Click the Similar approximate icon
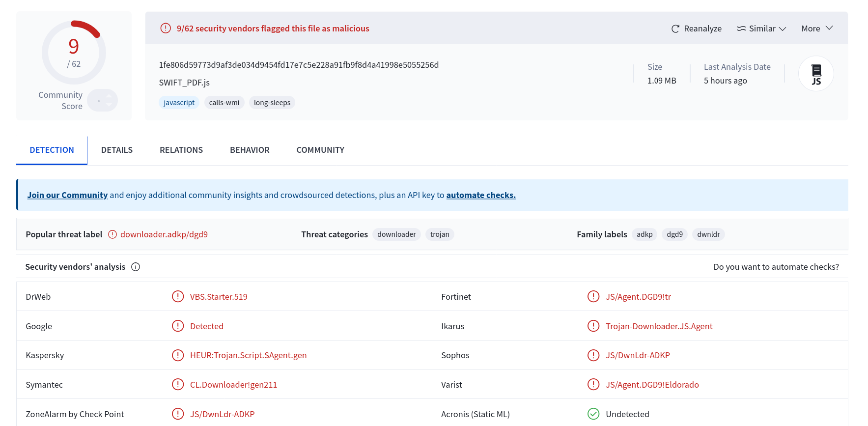868x426 pixels. point(741,28)
